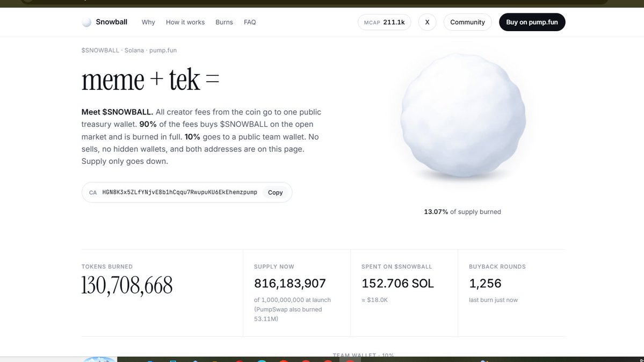
Task: Click the SPENT ON $SNOWBALL label
Action: (397, 267)
